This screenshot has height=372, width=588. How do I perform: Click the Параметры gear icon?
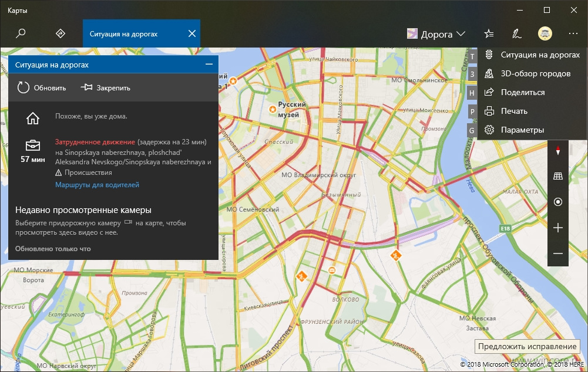(x=489, y=130)
